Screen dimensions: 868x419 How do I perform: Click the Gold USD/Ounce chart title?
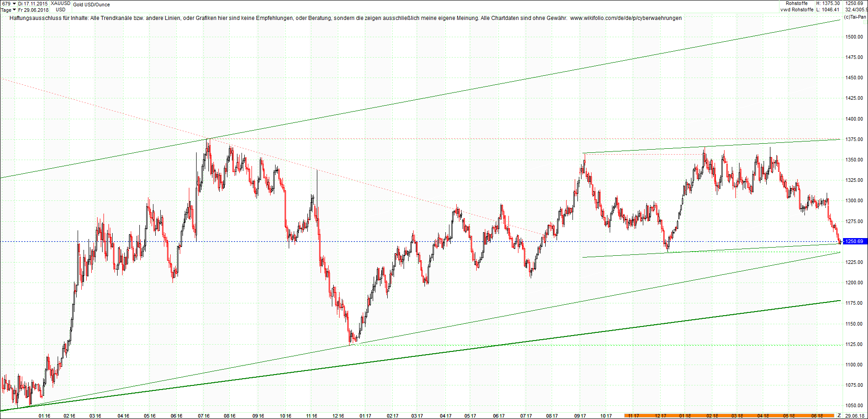point(91,5)
